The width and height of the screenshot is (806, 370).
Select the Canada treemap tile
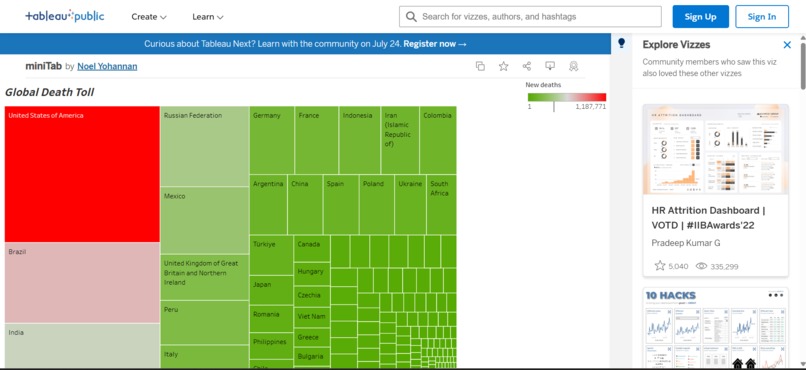coord(312,248)
